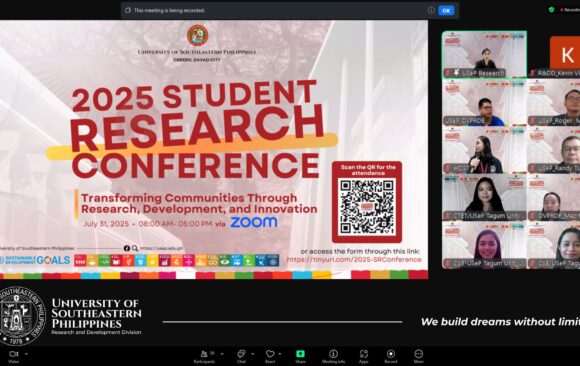
Task: Click the recording banner's left icon
Action: coord(128,10)
